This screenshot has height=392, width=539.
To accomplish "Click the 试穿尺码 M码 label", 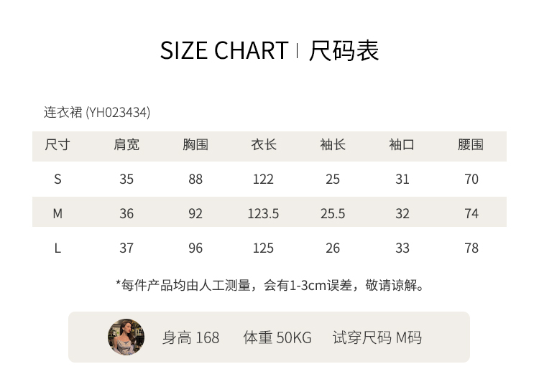I will click(x=377, y=337).
